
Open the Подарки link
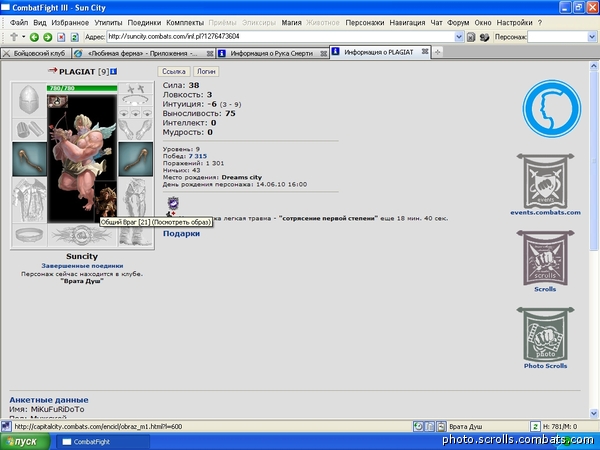pyautogui.click(x=181, y=233)
